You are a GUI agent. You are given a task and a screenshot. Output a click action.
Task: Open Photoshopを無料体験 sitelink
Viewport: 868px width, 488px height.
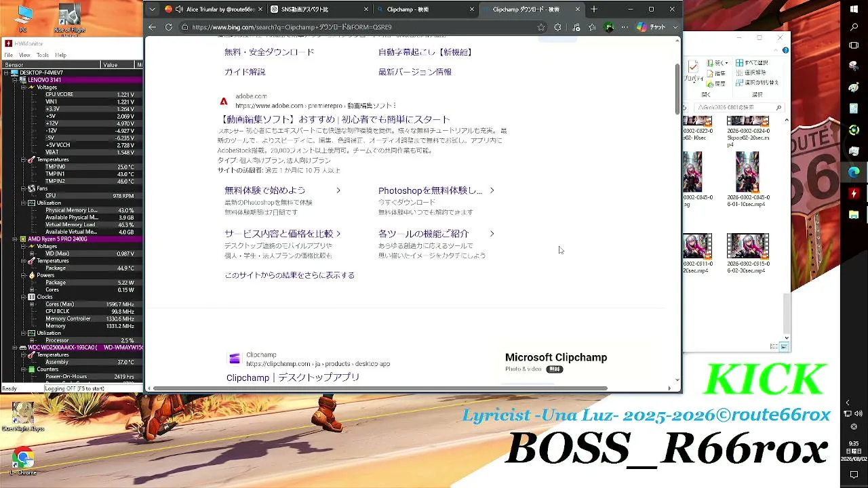[x=430, y=190]
